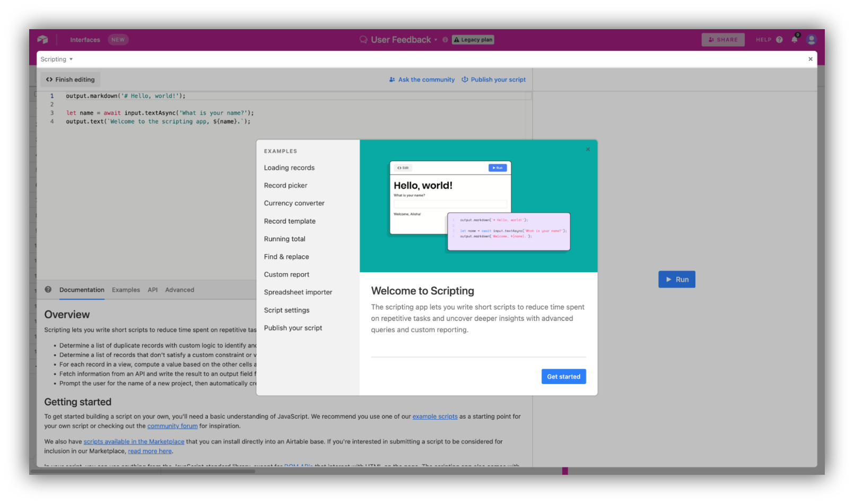Click the Get started button
Image resolution: width=854 pixels, height=504 pixels.
point(563,377)
